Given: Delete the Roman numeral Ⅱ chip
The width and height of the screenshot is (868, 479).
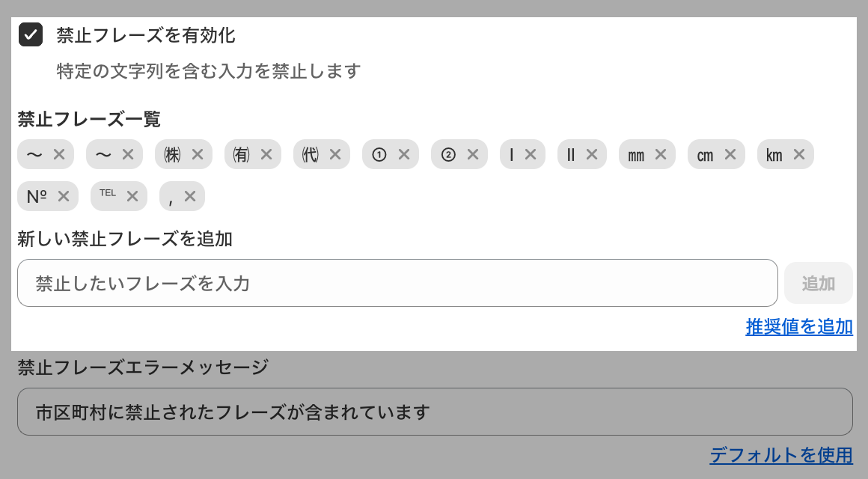Looking at the screenshot, I should click(592, 154).
